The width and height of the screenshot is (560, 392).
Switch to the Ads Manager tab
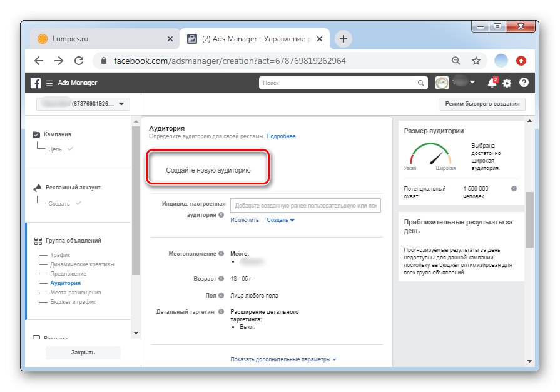(x=254, y=39)
